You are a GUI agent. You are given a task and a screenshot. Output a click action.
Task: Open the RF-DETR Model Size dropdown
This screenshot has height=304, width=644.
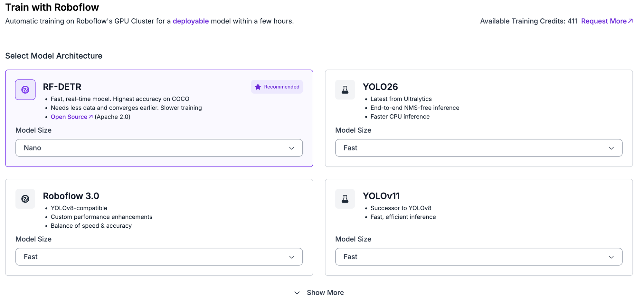tap(159, 148)
